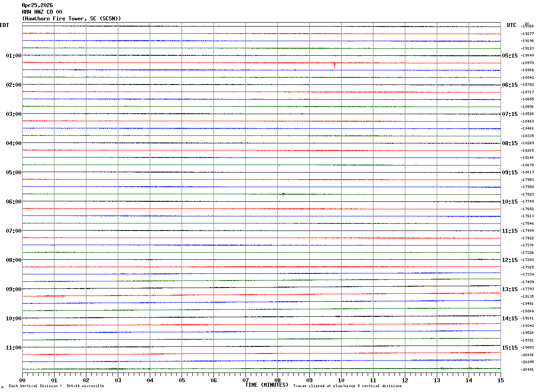Viewport: 536px width, 392px height.
Task: Click the green spike near minute 08
Action: click(x=283, y=194)
